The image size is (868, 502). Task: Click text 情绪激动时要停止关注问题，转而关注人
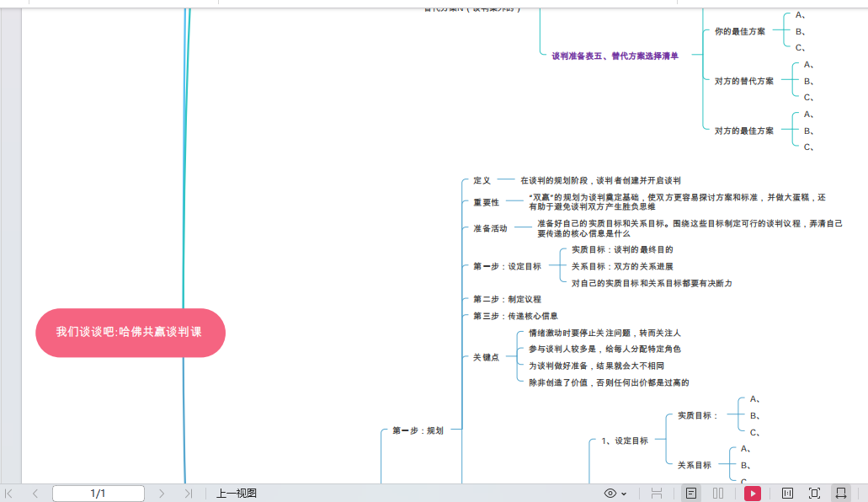(x=604, y=333)
